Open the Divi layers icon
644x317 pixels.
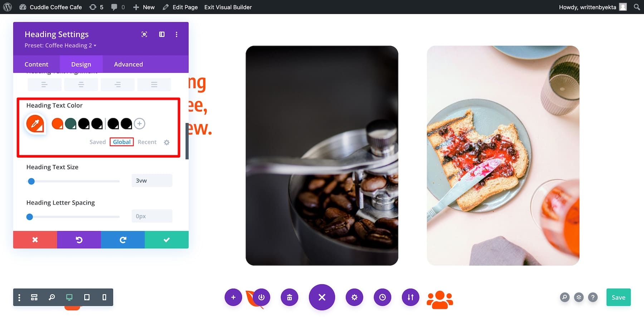579,297
